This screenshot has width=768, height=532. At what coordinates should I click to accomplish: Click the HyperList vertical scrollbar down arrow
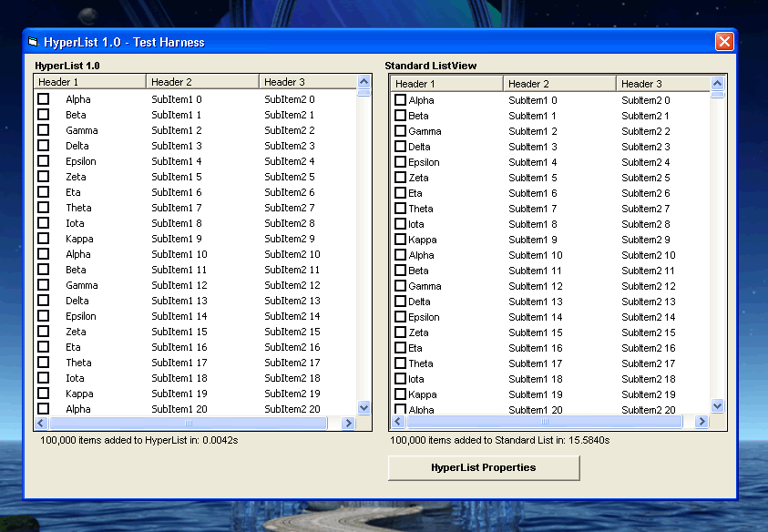[364, 408]
